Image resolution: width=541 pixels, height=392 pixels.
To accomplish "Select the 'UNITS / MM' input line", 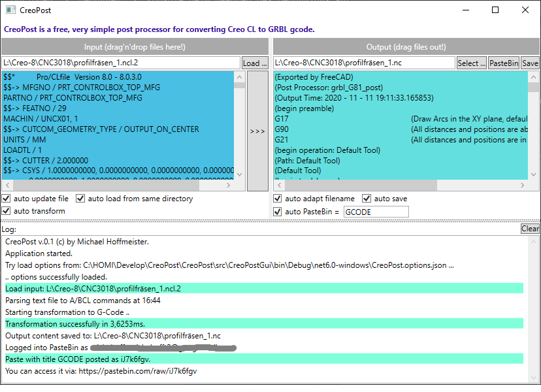I will [24, 140].
